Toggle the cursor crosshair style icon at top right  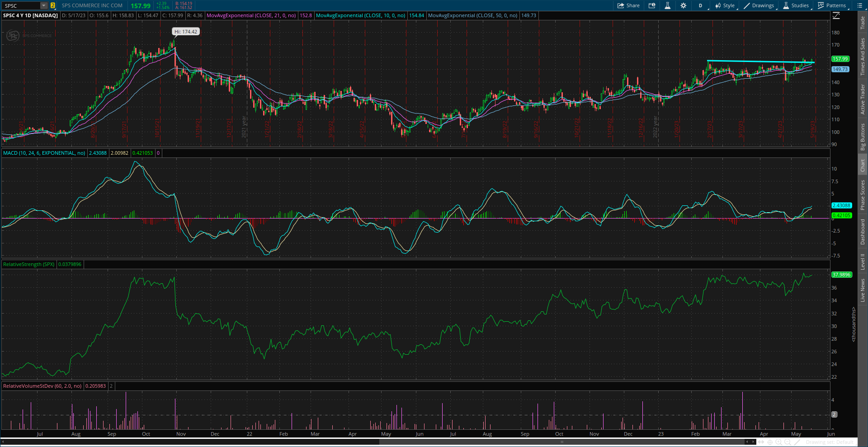[837, 15]
